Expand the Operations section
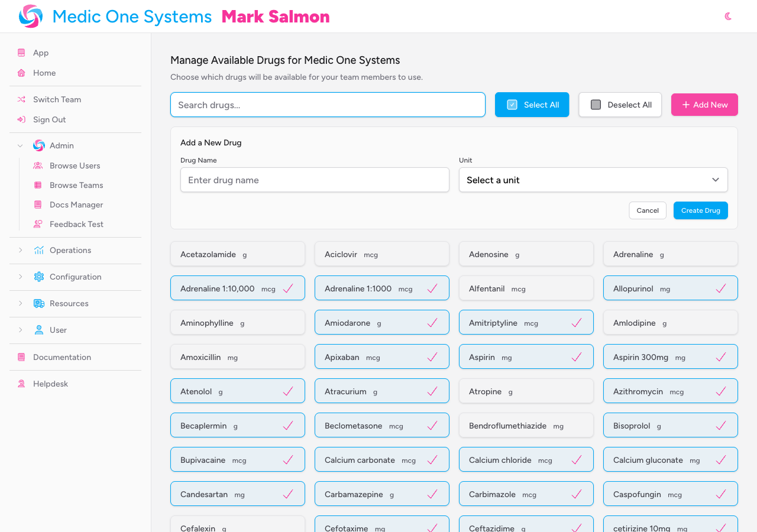Screen dimensions: 757x532 tap(20, 250)
